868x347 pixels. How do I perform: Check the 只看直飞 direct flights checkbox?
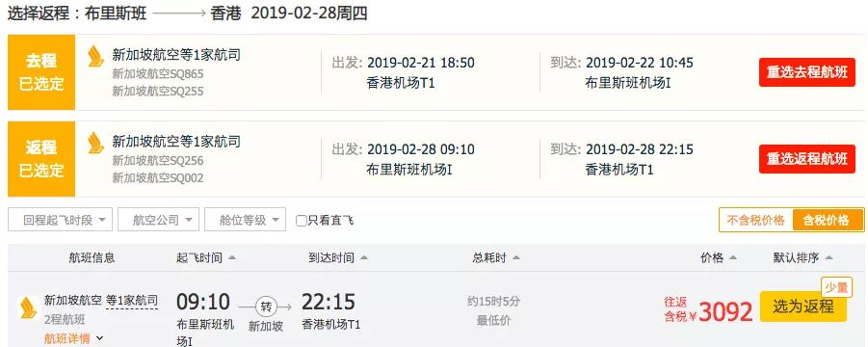pos(302,221)
